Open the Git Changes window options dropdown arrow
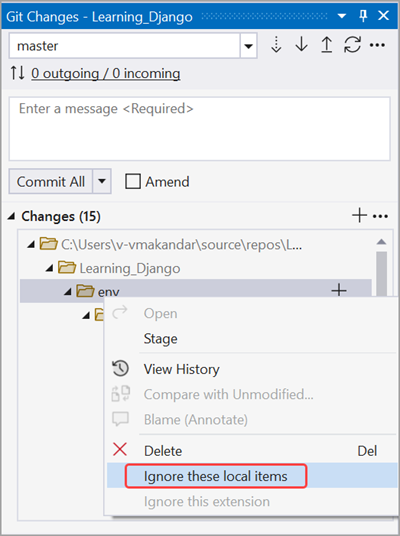Viewport: 400px width, 536px height. point(342,16)
